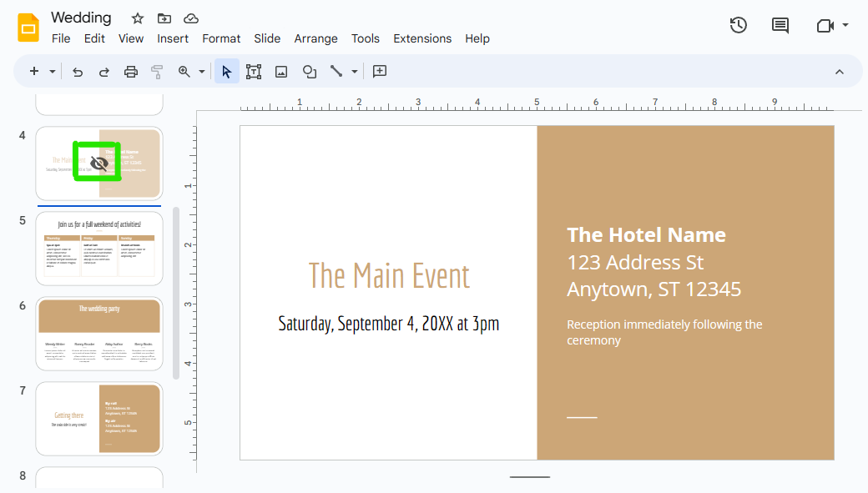Image resolution: width=868 pixels, height=493 pixels.
Task: Click 'The Main Event' title text
Action: (389, 275)
